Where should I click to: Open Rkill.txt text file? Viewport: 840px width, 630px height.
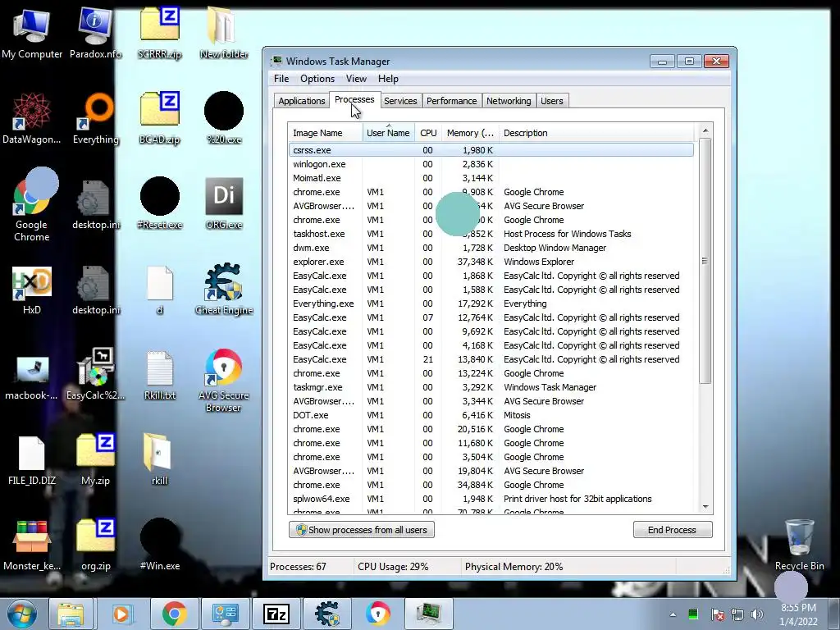pos(160,375)
